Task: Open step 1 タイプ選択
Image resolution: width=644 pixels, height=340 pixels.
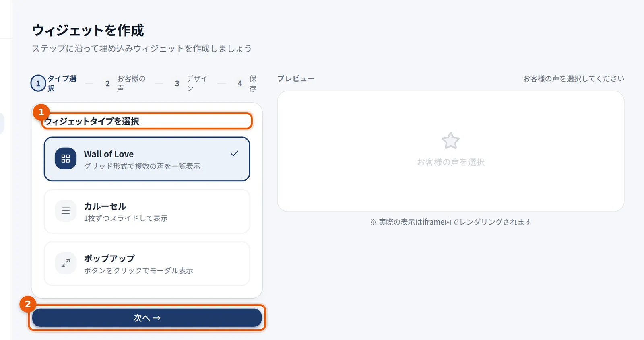Action: (54, 83)
